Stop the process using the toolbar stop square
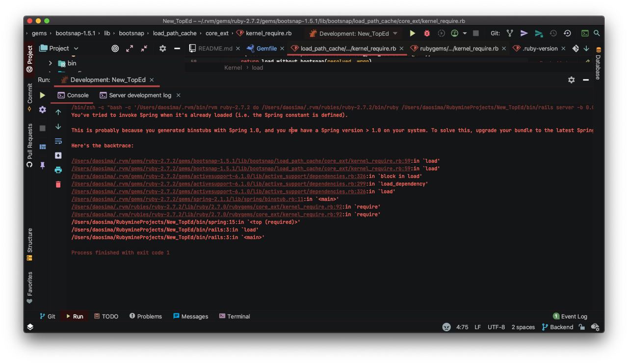Screen dimensions: 628x364 point(475,33)
